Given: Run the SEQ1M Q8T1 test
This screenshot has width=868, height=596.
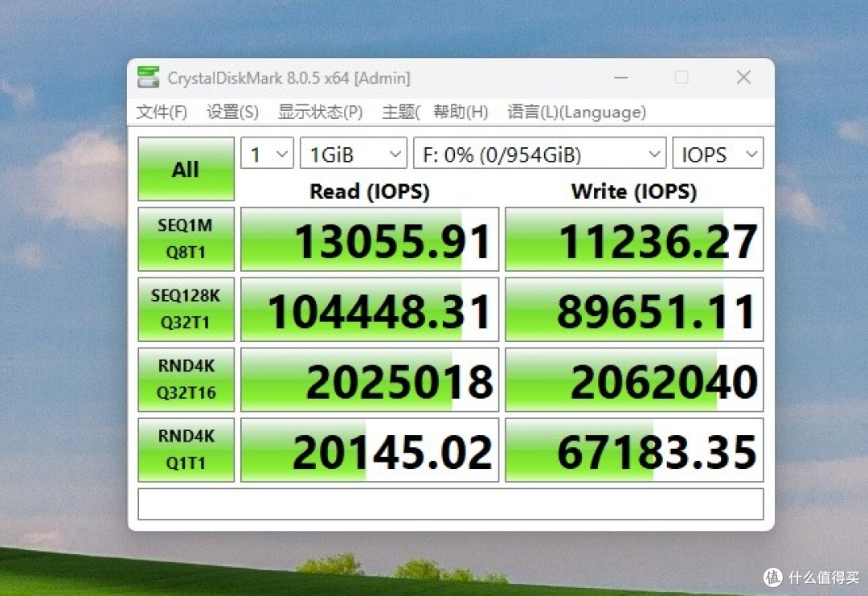Looking at the screenshot, I should [x=186, y=240].
